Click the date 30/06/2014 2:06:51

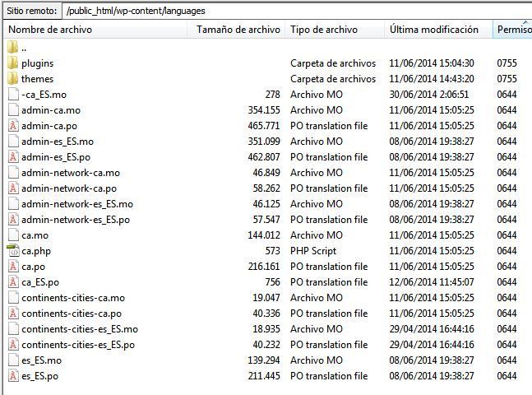tap(429, 95)
